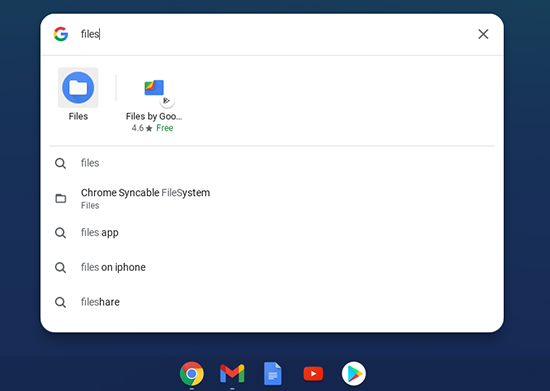Click magnifier icon beside 'fileshare'

[60, 302]
